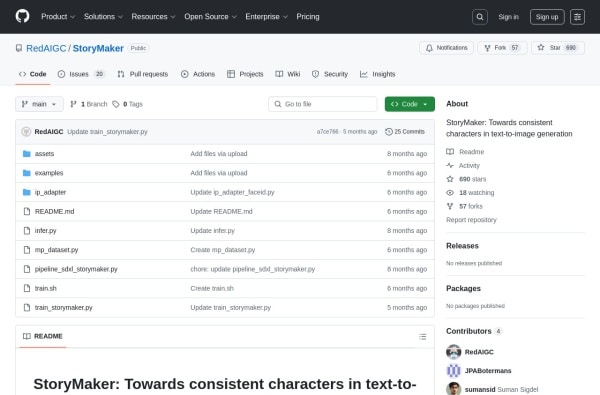Click the file icon beside infer.py

click(x=27, y=230)
